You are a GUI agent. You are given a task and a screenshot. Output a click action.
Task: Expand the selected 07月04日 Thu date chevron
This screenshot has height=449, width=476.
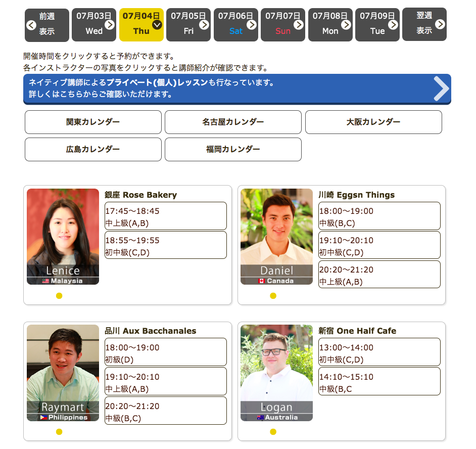pos(157,24)
